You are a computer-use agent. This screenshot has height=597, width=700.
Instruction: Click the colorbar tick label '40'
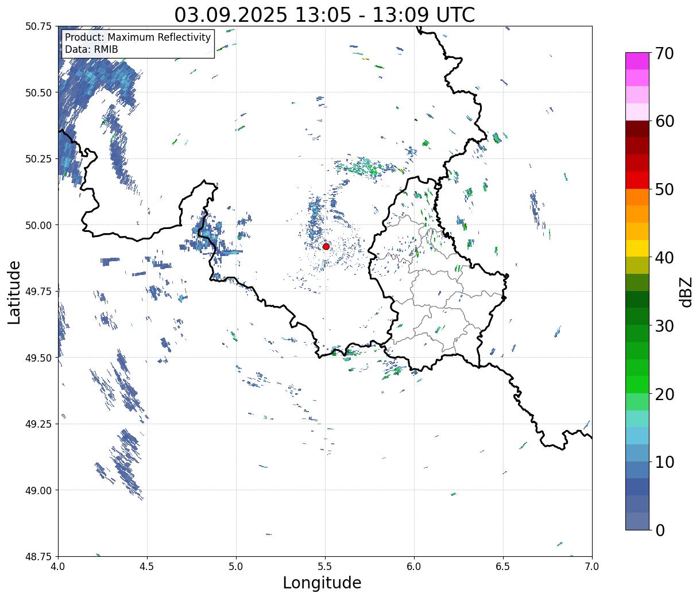coord(664,258)
